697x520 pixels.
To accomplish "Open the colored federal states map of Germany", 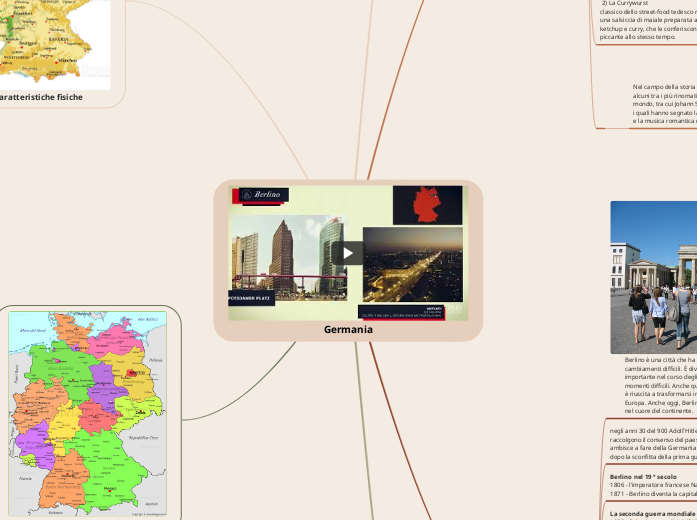I will point(88,414).
